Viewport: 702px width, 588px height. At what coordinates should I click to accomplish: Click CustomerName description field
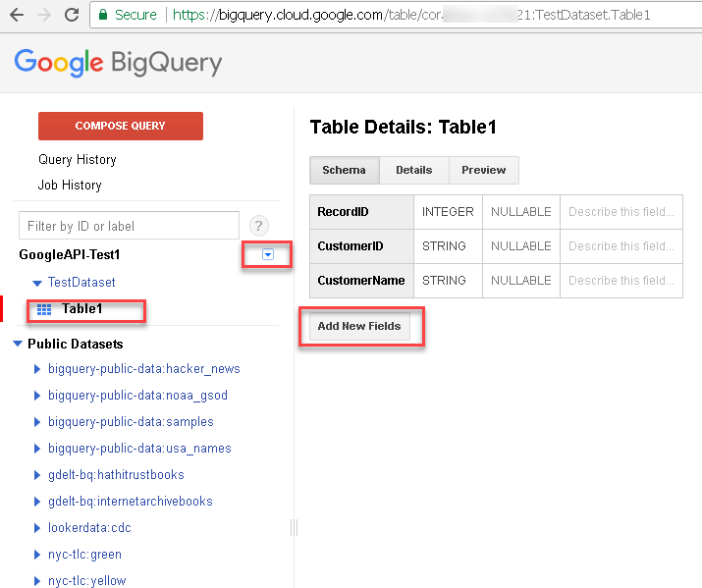[621, 281]
